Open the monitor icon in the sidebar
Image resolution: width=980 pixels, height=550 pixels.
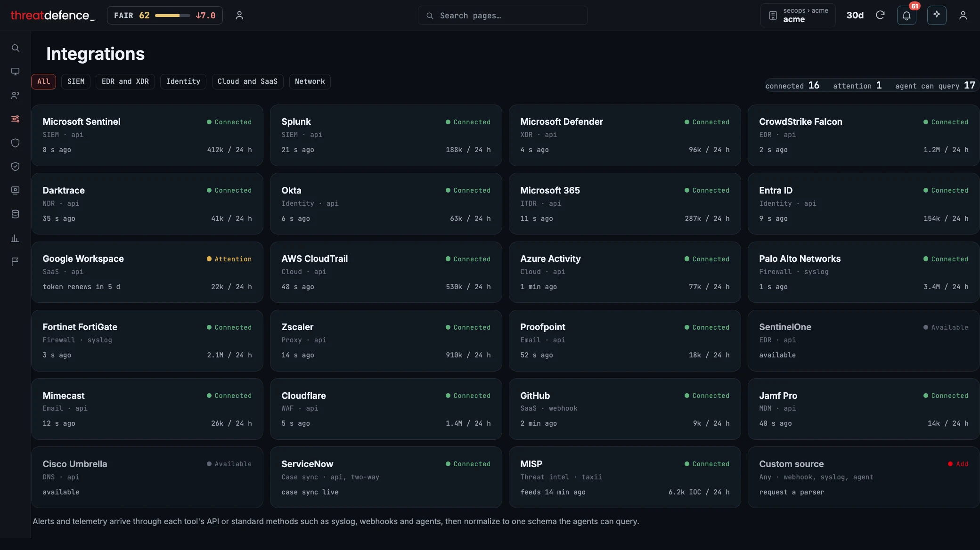pos(15,72)
